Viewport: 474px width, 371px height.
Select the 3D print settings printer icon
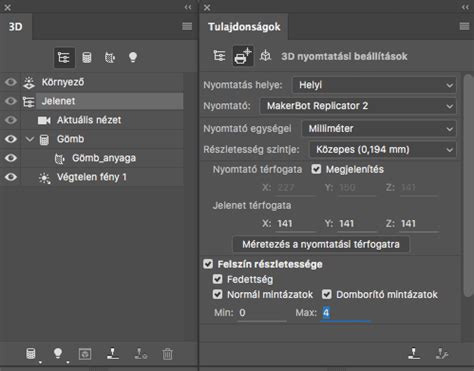tap(243, 56)
